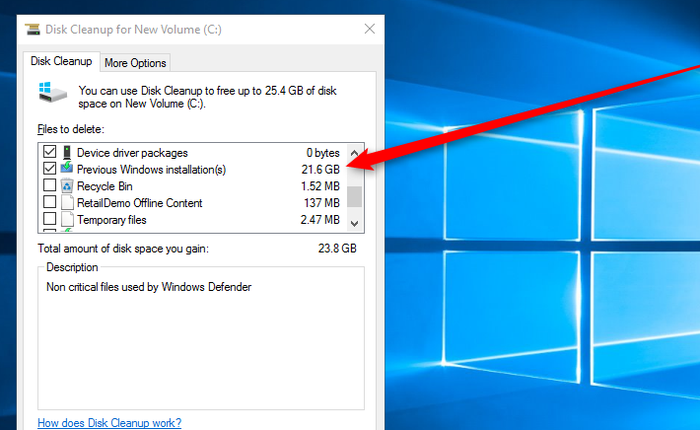
Task: Click the '0 bytes' size value
Action: pos(323,153)
